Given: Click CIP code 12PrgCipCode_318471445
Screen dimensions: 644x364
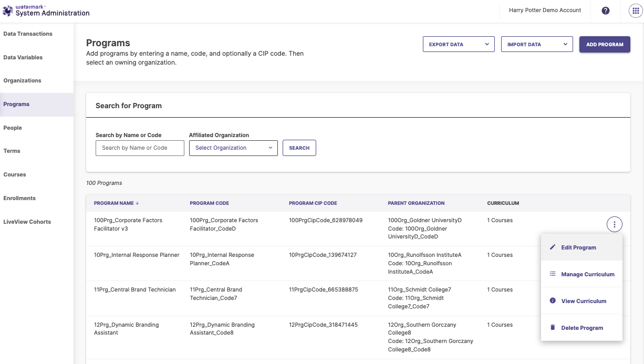Looking at the screenshot, I should (324, 325).
